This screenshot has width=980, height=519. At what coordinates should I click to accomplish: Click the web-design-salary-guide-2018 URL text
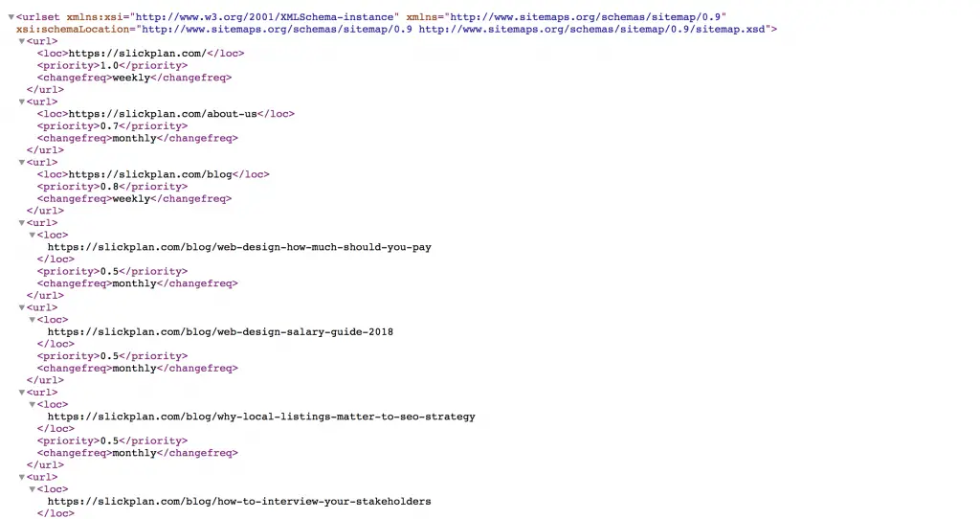coord(221,332)
